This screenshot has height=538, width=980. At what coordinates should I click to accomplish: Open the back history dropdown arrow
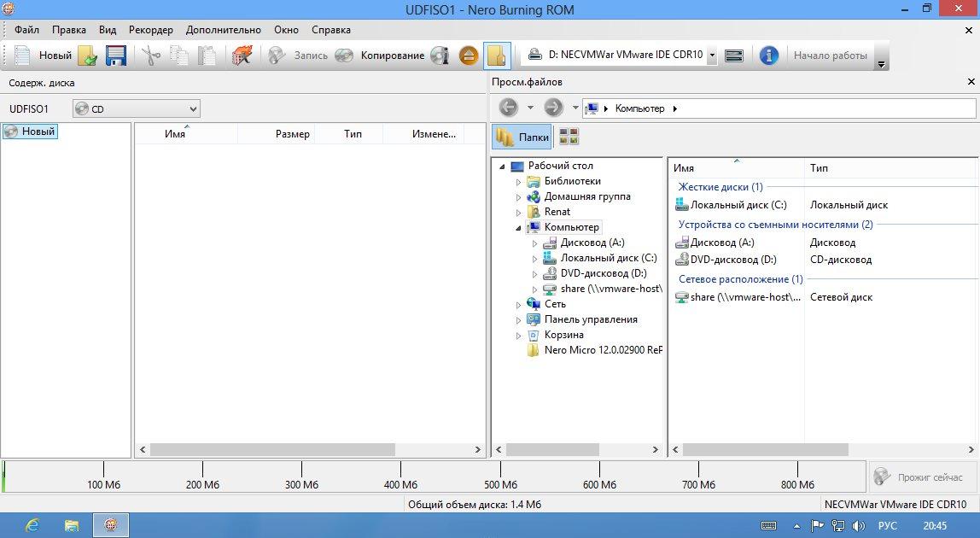click(530, 108)
